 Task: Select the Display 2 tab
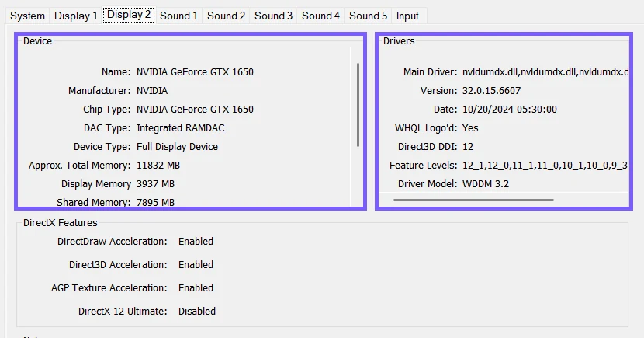pos(129,15)
